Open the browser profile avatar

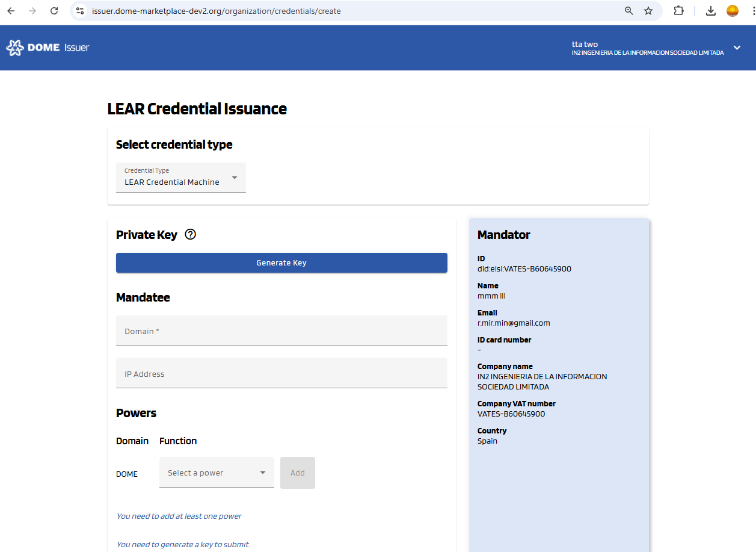(732, 11)
